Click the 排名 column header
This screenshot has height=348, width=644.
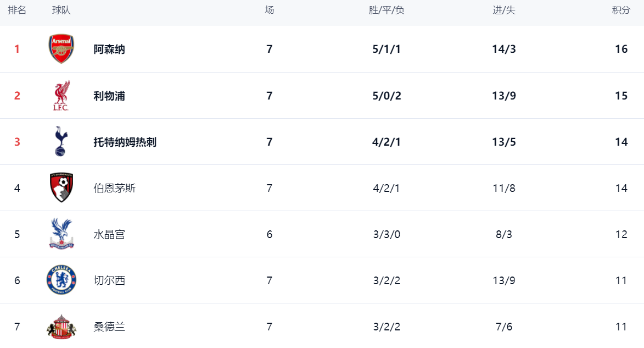pyautogui.click(x=17, y=10)
